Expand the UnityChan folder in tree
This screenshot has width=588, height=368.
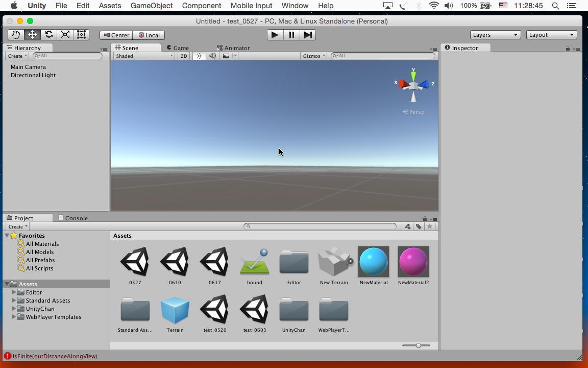point(14,309)
